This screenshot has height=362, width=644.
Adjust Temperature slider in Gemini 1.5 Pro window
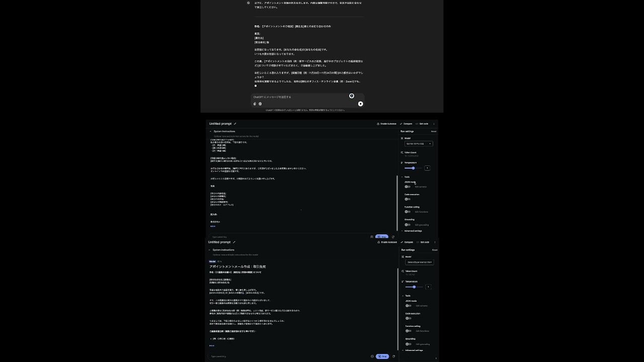[413, 168]
